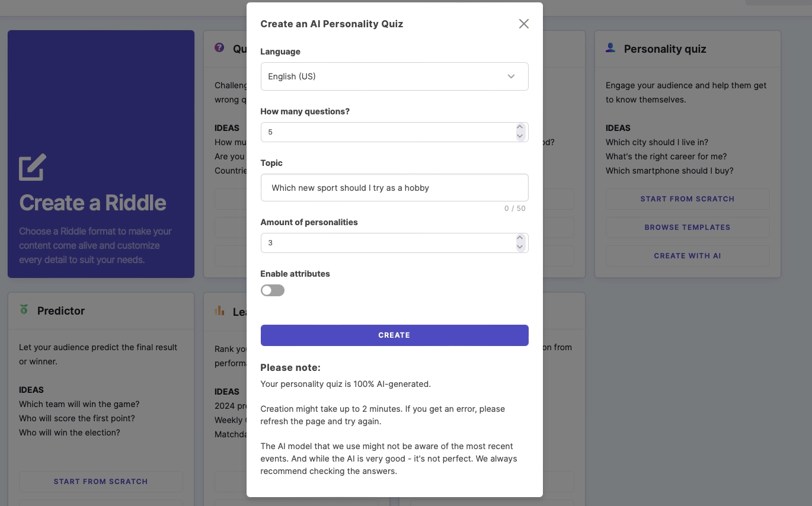This screenshot has height=506, width=812.
Task: Select CREATE WITH AI under Personality quiz
Action: (x=688, y=255)
